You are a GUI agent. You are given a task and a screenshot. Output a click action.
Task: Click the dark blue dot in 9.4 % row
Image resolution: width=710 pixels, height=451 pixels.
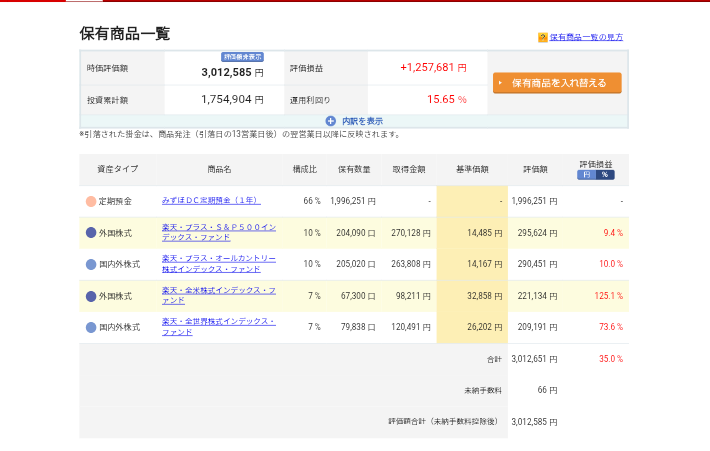click(91, 233)
